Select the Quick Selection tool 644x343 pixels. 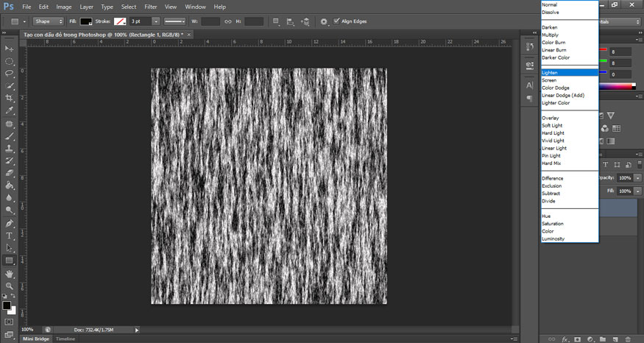(9, 86)
